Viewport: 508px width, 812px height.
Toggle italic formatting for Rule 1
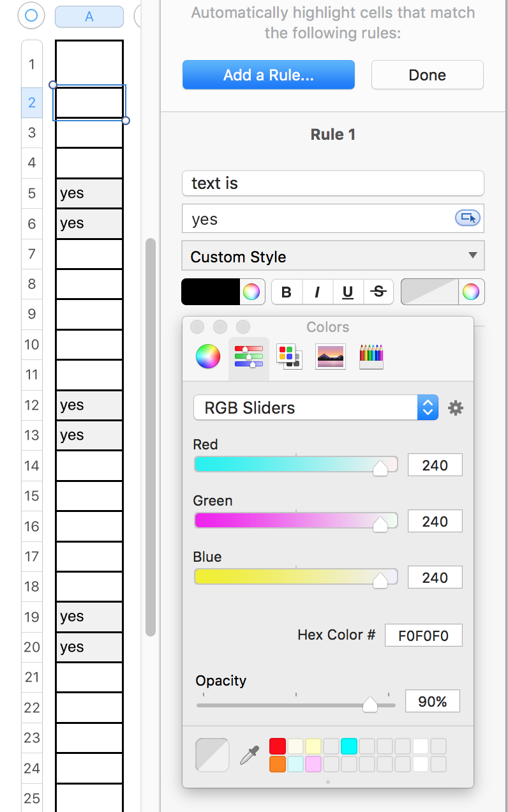(317, 291)
